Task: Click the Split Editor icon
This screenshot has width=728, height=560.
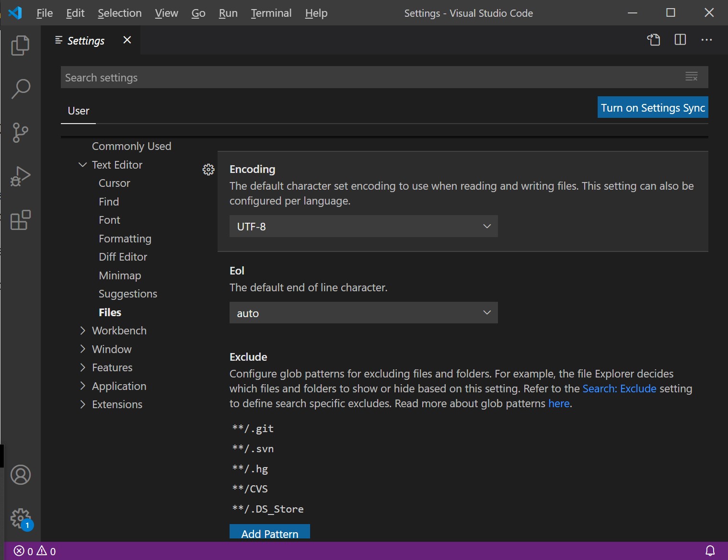Action: (680, 40)
